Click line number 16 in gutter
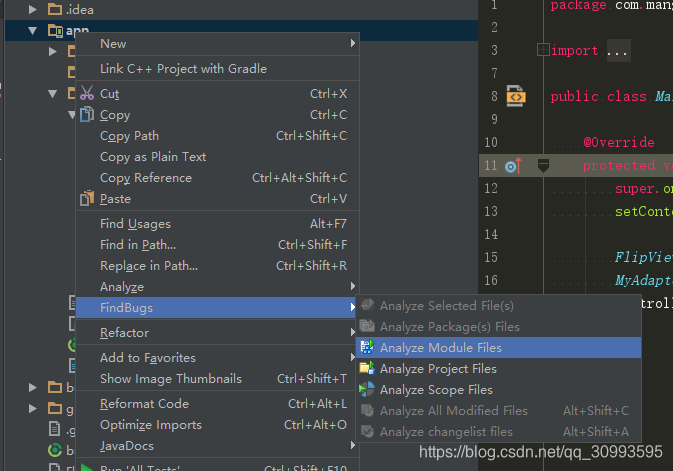This screenshot has width=673, height=471. pos(491,280)
